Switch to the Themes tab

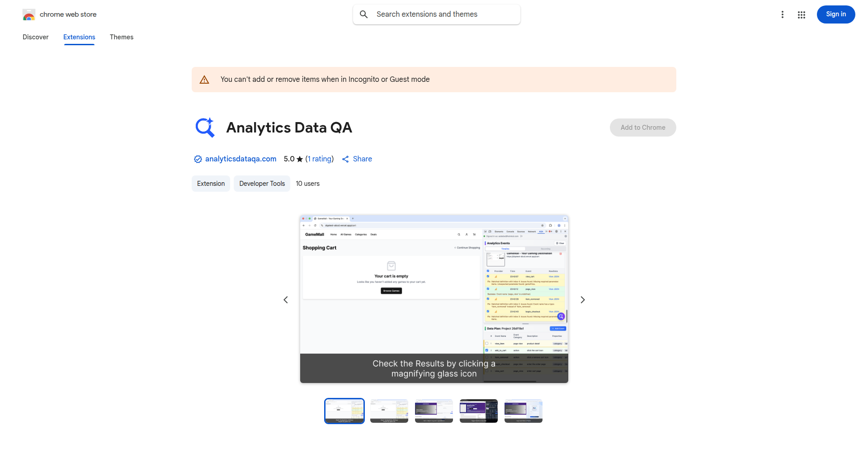point(122,37)
